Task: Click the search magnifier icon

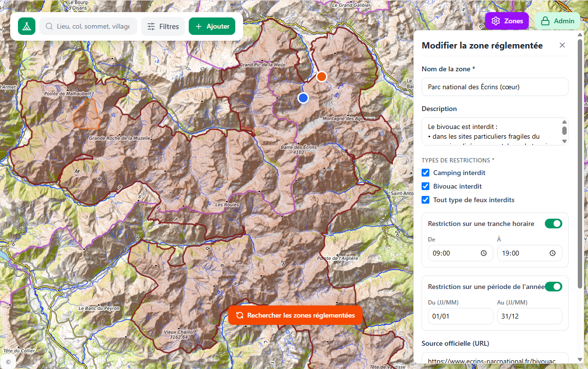Action: 49,27
